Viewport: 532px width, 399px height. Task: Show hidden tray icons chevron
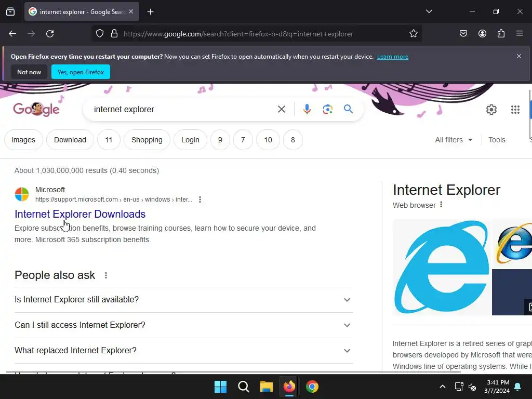443,387
